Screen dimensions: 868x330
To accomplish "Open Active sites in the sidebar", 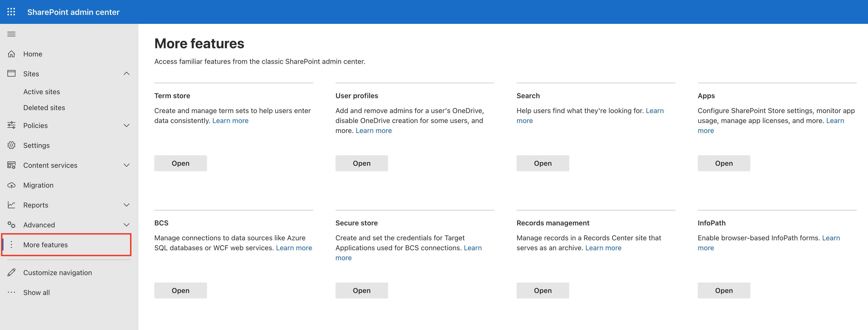I will tap(41, 92).
